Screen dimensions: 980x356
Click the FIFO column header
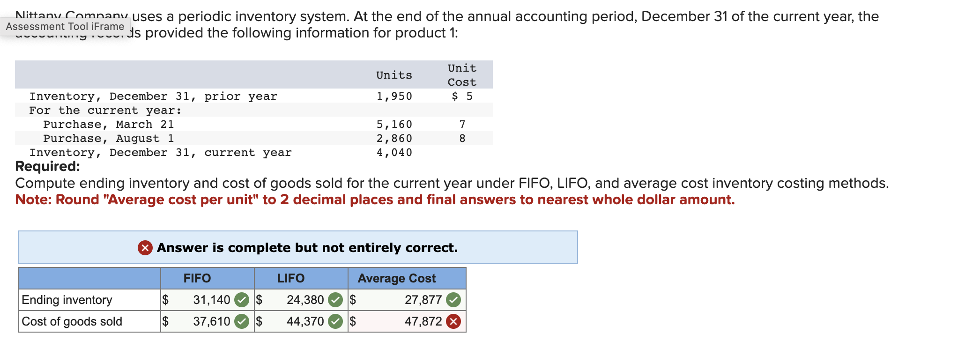pos(197,278)
